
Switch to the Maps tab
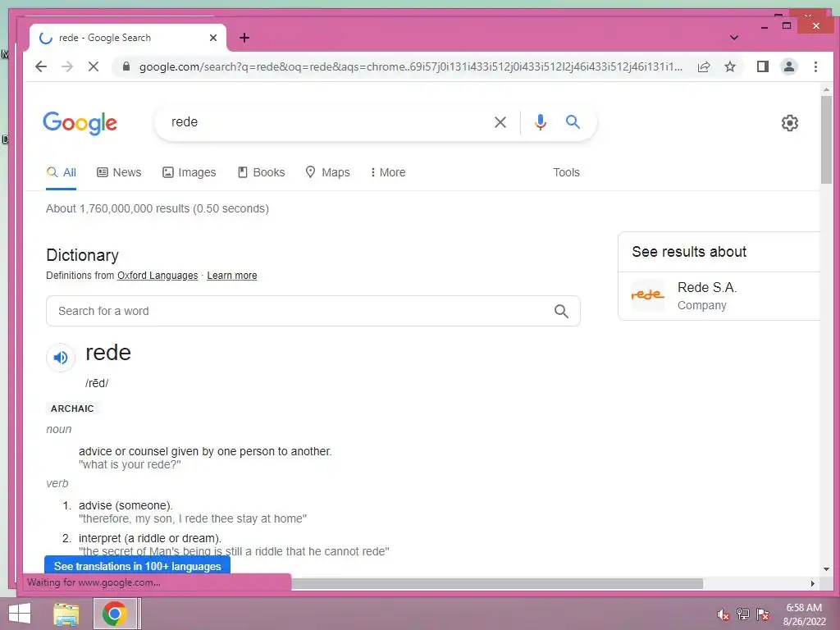click(327, 172)
